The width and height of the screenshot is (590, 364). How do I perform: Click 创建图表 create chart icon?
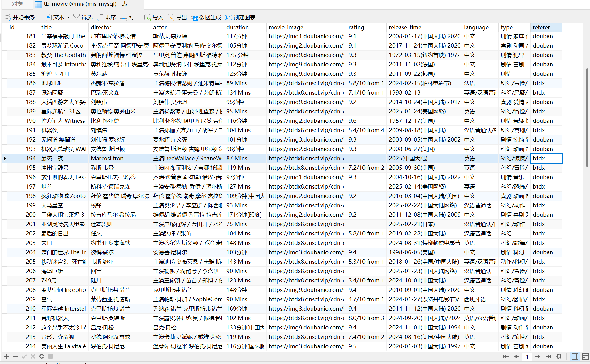pos(228,18)
